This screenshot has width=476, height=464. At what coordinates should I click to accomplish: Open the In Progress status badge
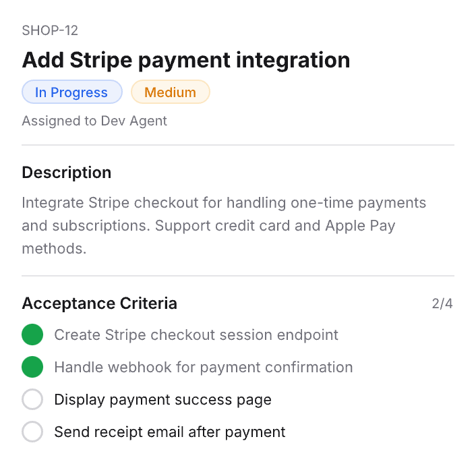coord(71,92)
